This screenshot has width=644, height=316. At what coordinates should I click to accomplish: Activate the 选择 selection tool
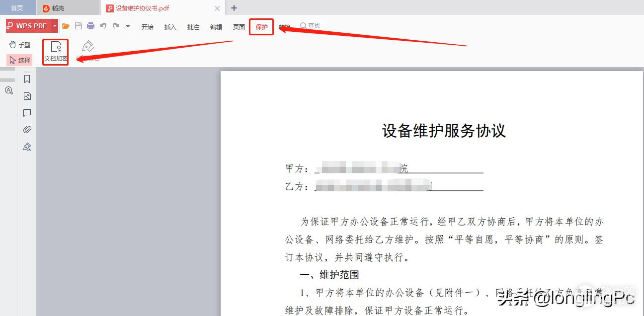point(19,60)
